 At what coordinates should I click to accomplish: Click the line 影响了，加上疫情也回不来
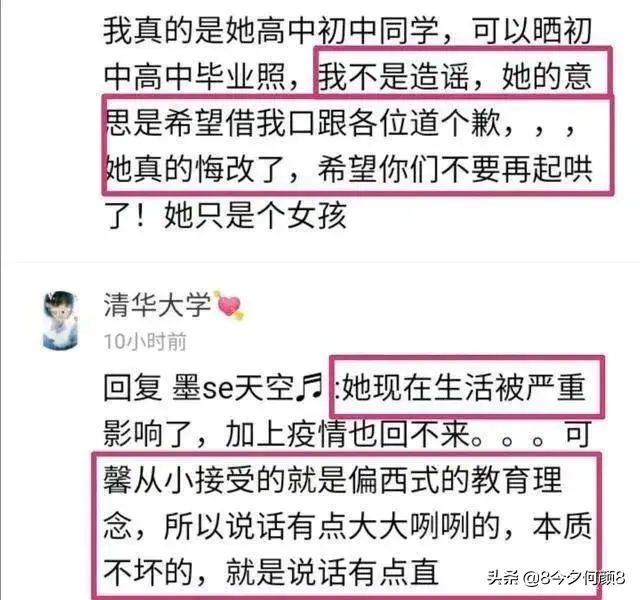287,433
